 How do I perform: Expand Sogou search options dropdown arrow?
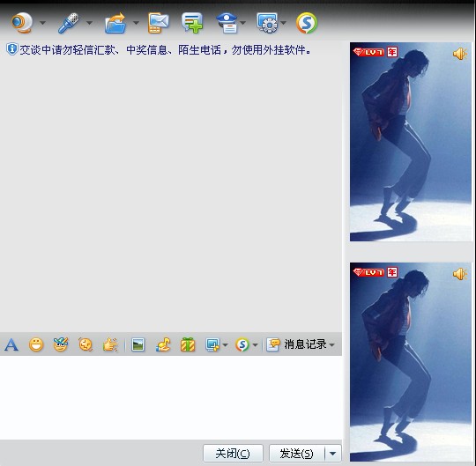[x=256, y=345]
